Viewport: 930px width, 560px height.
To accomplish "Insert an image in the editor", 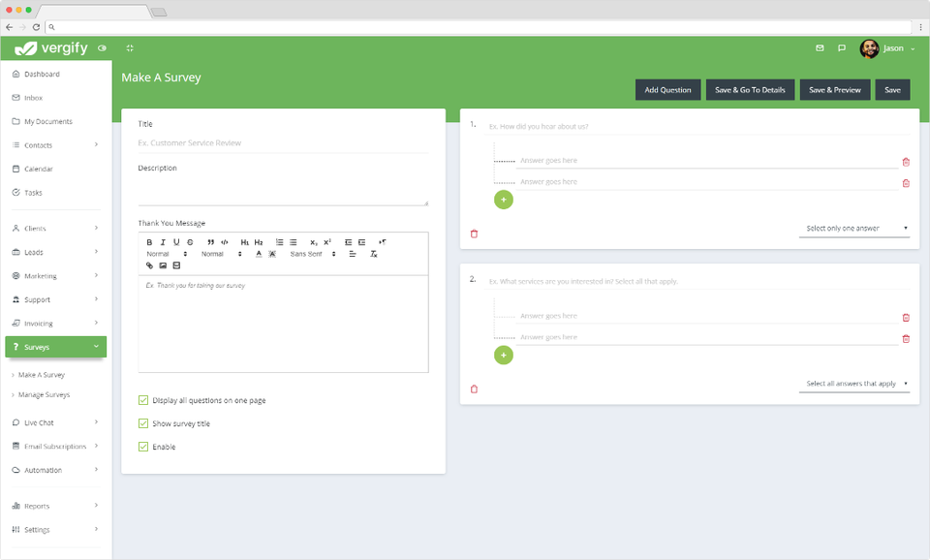I will (163, 265).
